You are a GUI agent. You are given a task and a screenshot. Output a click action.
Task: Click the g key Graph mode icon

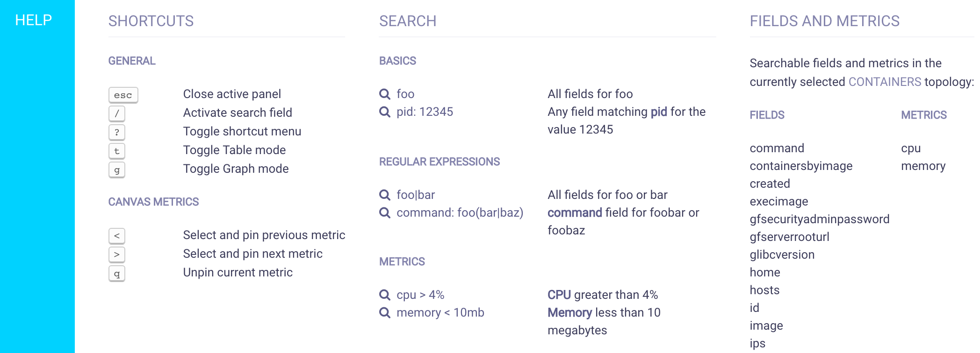117,169
